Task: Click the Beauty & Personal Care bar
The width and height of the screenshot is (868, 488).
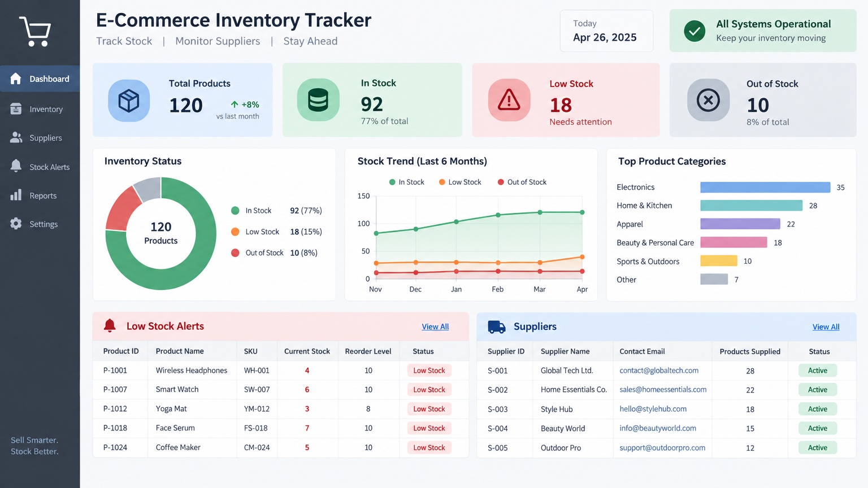Action: click(x=734, y=242)
